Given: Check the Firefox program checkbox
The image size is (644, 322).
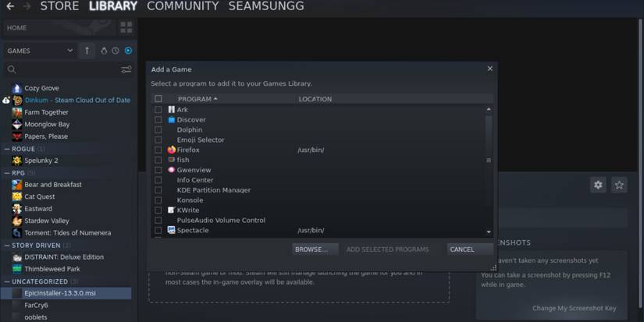Looking at the screenshot, I should (x=158, y=150).
